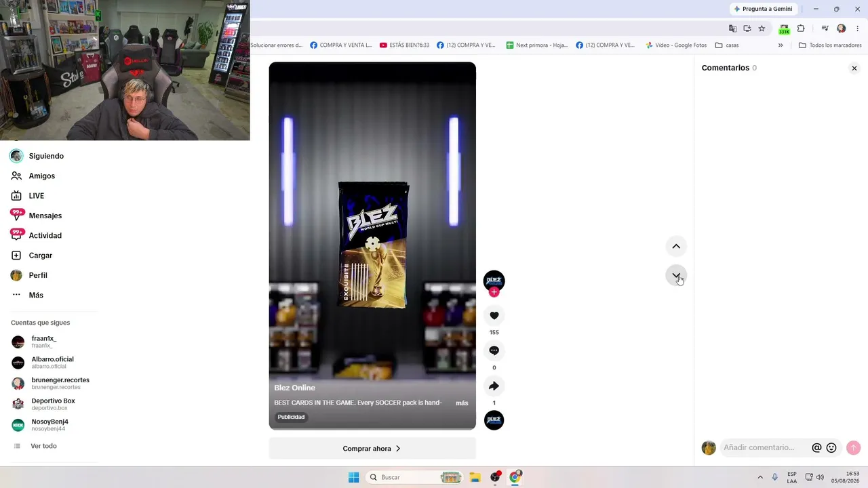
Task: Click the Blez Online advertiser name
Action: 294,388
